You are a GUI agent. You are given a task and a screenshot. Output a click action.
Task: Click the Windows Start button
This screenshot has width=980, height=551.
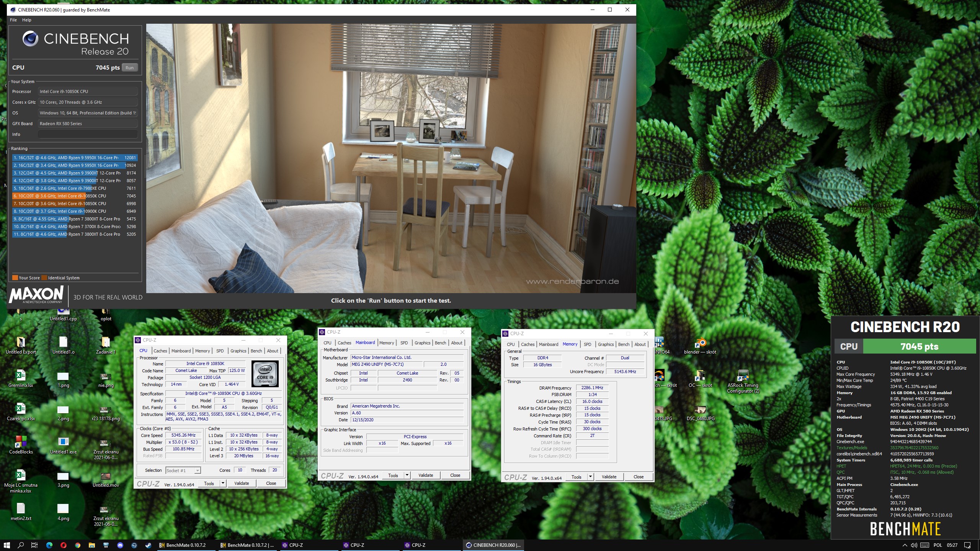(x=7, y=545)
